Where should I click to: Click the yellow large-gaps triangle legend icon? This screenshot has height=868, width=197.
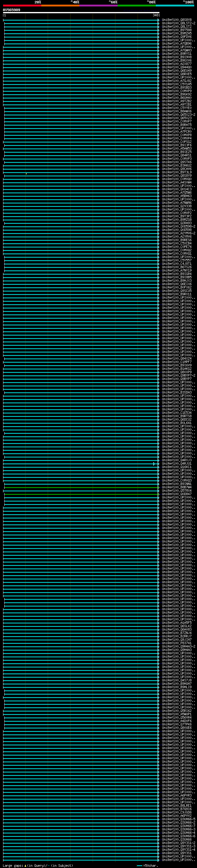pos(25,866)
